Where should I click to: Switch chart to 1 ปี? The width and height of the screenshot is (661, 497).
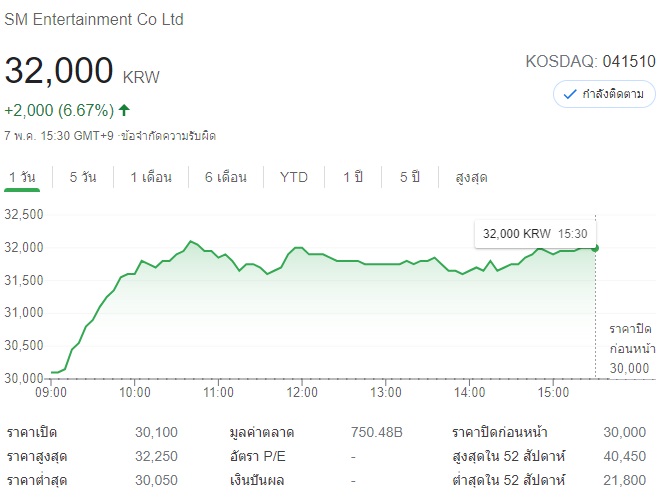[353, 177]
